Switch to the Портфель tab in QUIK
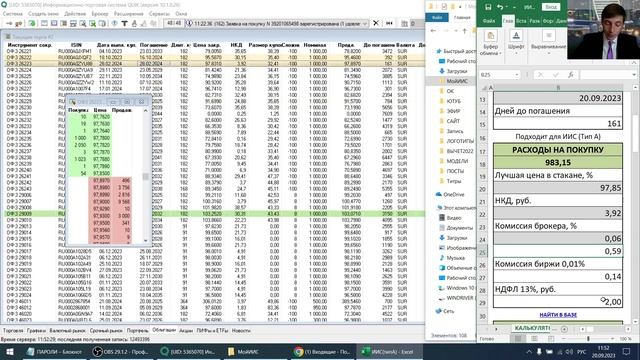The height and width of the screenshot is (360, 640). pyautogui.click(x=138, y=331)
